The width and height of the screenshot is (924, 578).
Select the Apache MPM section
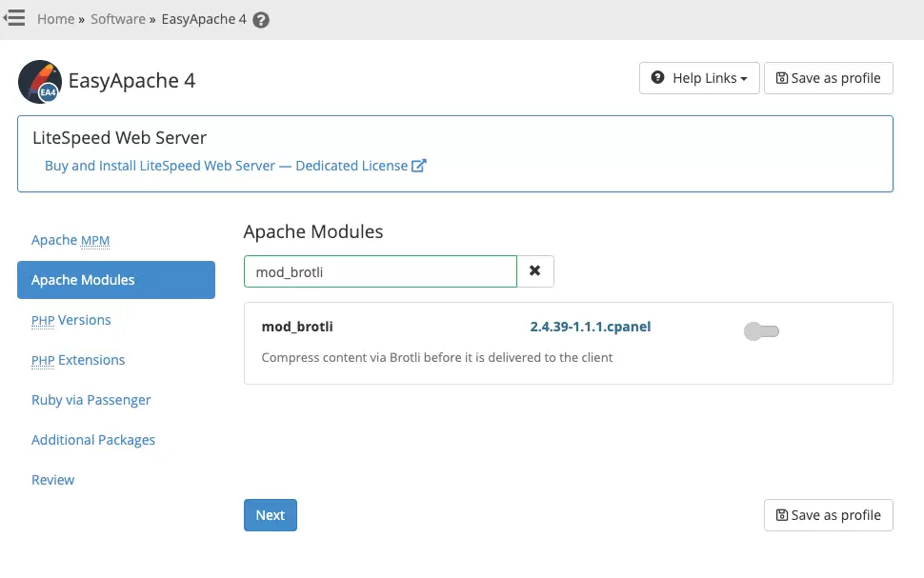point(70,240)
